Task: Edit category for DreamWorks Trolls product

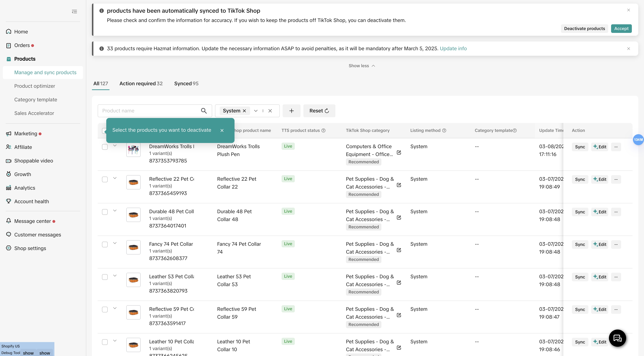Action: pyautogui.click(x=399, y=152)
